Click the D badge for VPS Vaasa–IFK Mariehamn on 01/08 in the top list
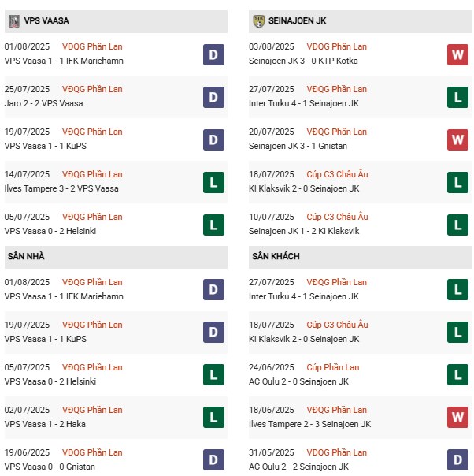 [x=213, y=54]
